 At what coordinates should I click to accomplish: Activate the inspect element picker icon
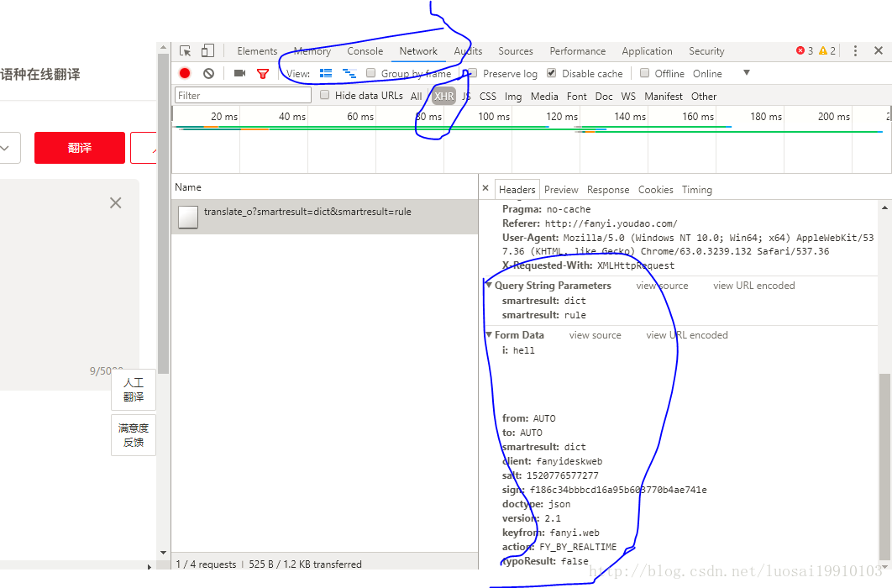[185, 51]
